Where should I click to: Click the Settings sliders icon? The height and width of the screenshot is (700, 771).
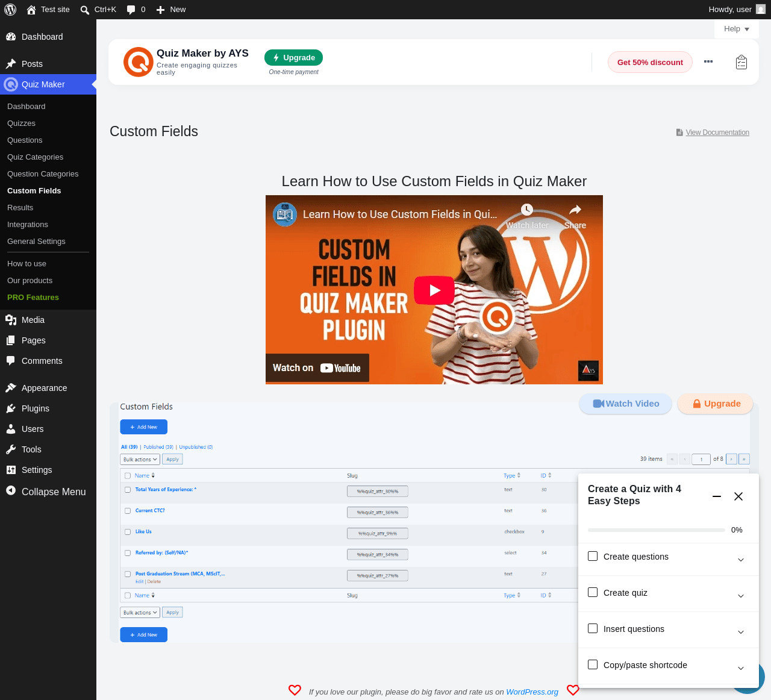tap(11, 470)
